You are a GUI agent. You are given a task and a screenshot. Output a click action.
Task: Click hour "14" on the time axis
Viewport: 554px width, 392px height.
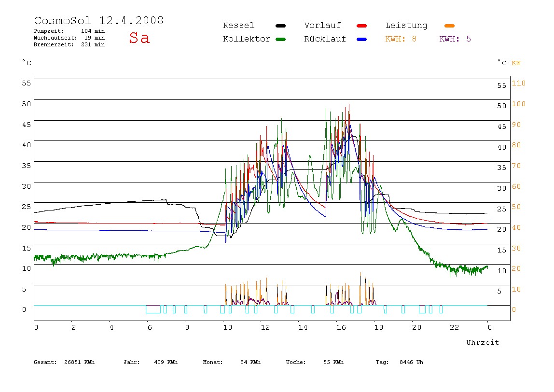[x=303, y=328]
